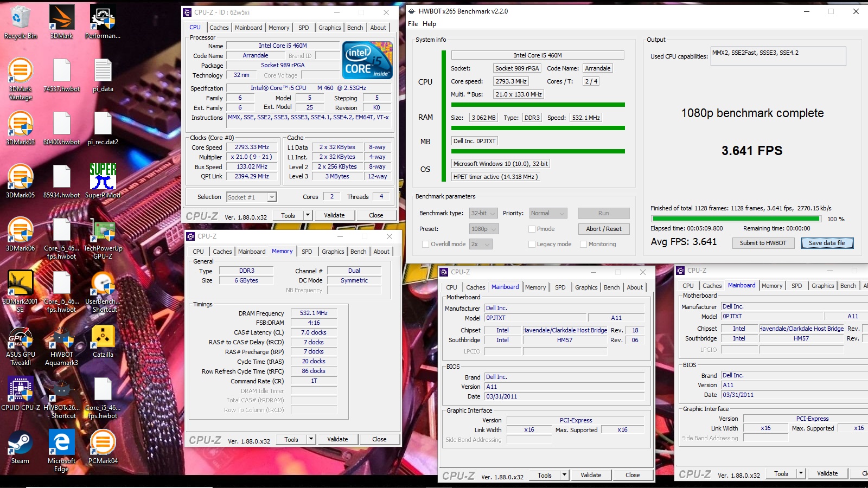Switch to SPD tab in Memory CPU-Z window
Image resolution: width=868 pixels, height=488 pixels.
point(307,252)
